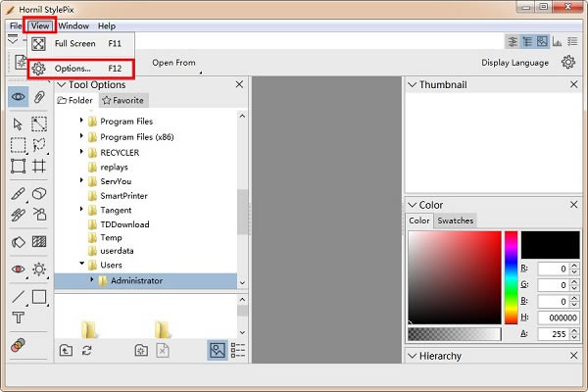The height and width of the screenshot is (392, 588).
Task: Click the go up one folder icon
Action: [66, 350]
